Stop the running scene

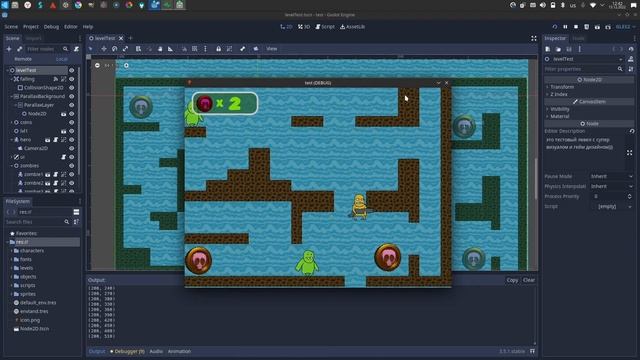tap(576, 27)
